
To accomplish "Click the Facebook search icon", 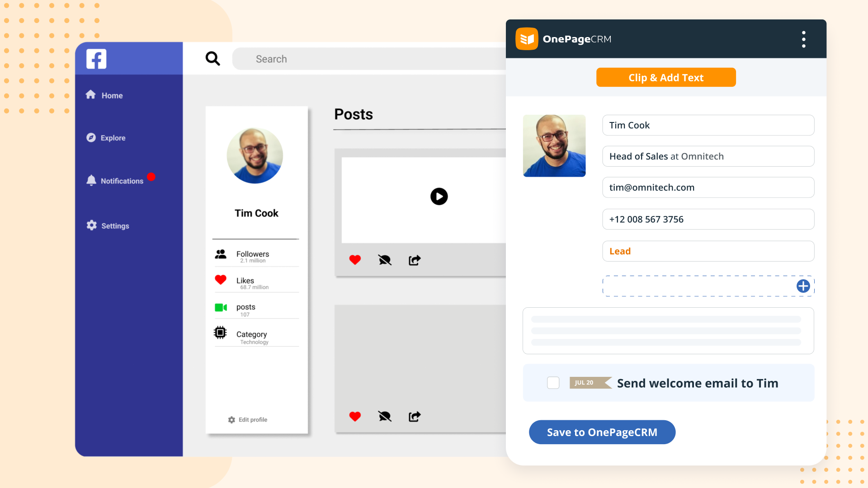I will point(212,58).
